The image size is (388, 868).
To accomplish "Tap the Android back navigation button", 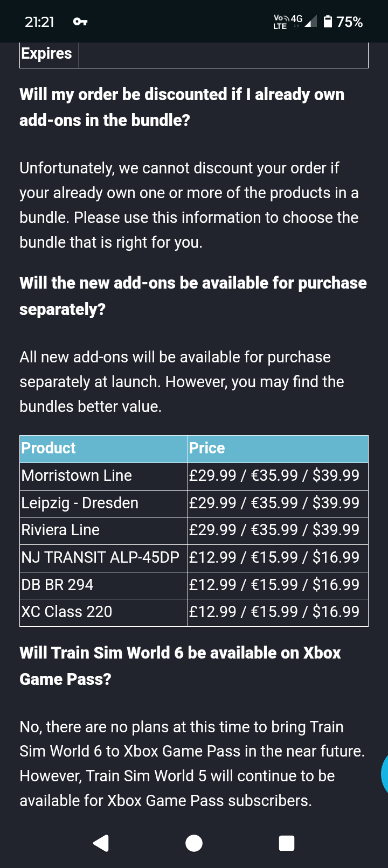I will [x=101, y=843].
